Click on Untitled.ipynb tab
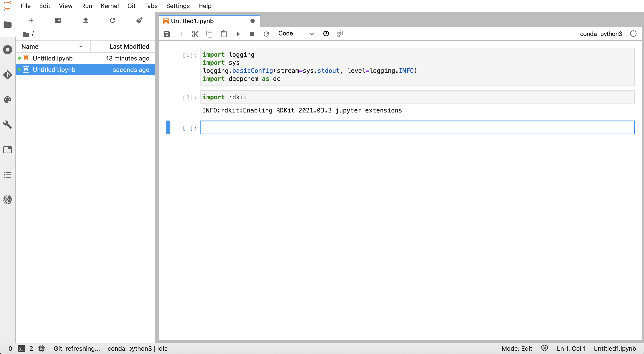The height and width of the screenshot is (354, 644). pyautogui.click(x=52, y=58)
